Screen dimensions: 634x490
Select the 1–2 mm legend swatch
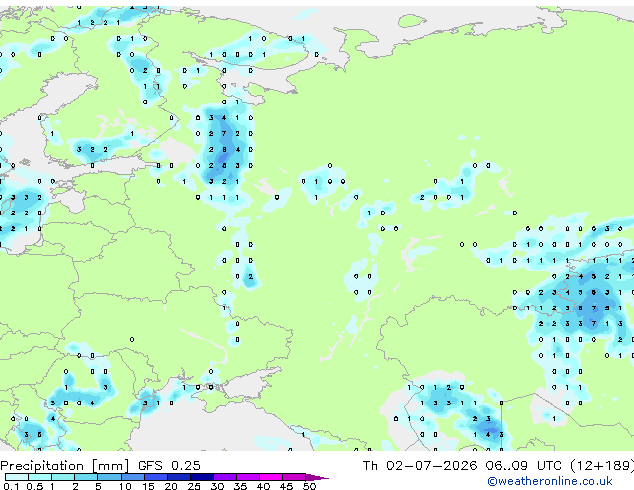tap(63, 477)
